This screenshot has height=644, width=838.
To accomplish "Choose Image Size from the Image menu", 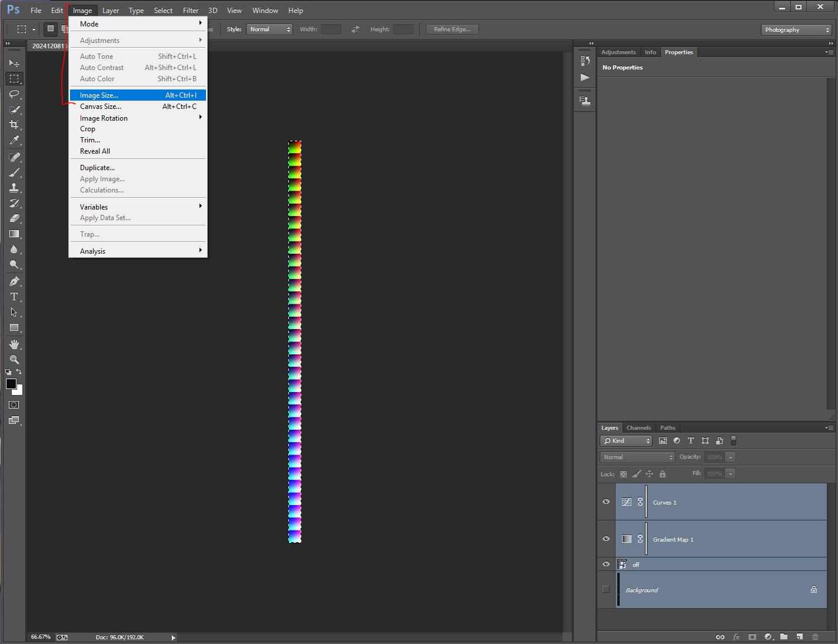I will [138, 95].
